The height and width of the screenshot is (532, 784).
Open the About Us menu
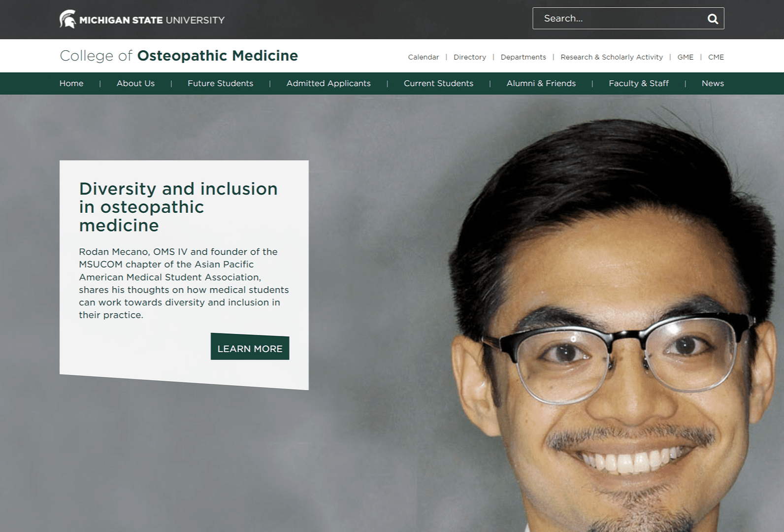tap(135, 83)
